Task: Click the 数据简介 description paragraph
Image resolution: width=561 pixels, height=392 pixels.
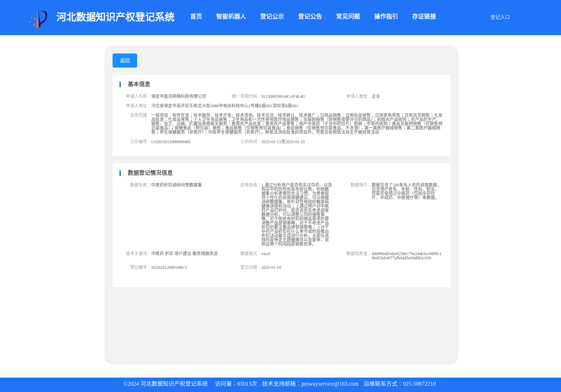Action: [x=406, y=191]
